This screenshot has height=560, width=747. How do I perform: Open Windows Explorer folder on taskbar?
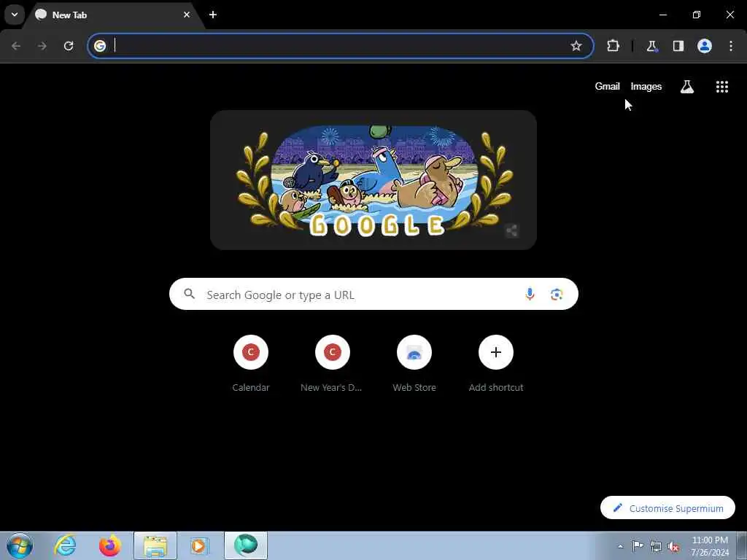[x=155, y=545]
